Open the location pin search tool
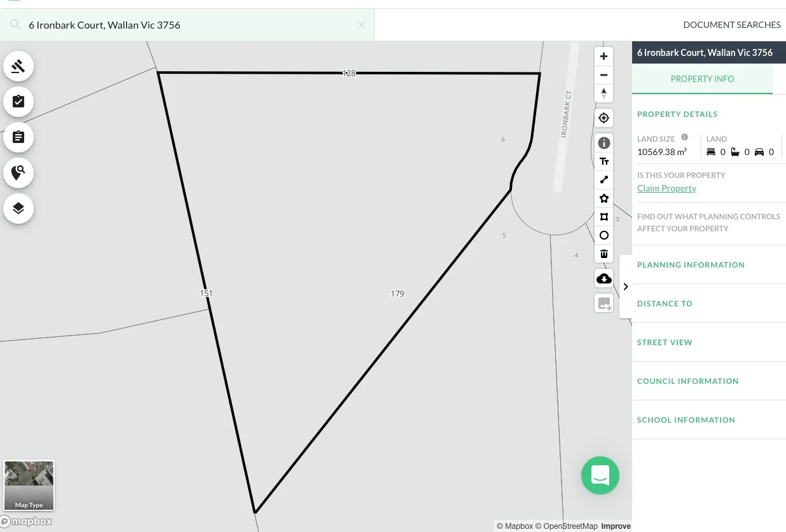This screenshot has width=786, height=532. (18, 173)
